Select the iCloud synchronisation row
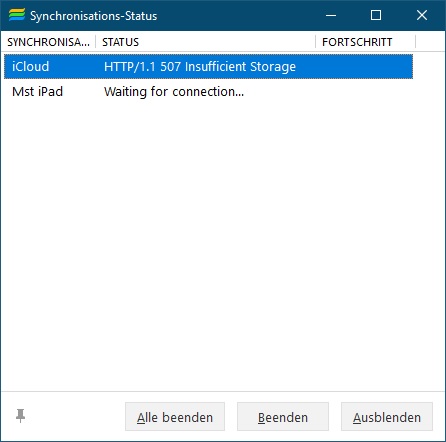This screenshot has width=446, height=442. click(208, 67)
